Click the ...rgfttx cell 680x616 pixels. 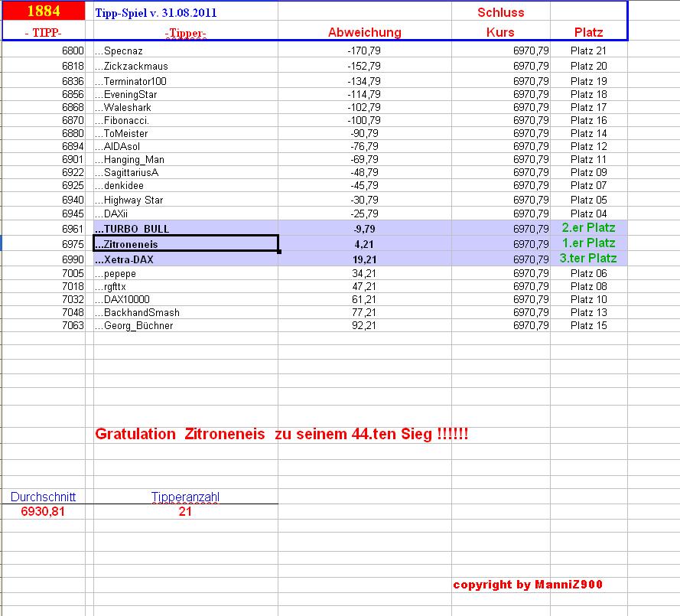pos(186,286)
